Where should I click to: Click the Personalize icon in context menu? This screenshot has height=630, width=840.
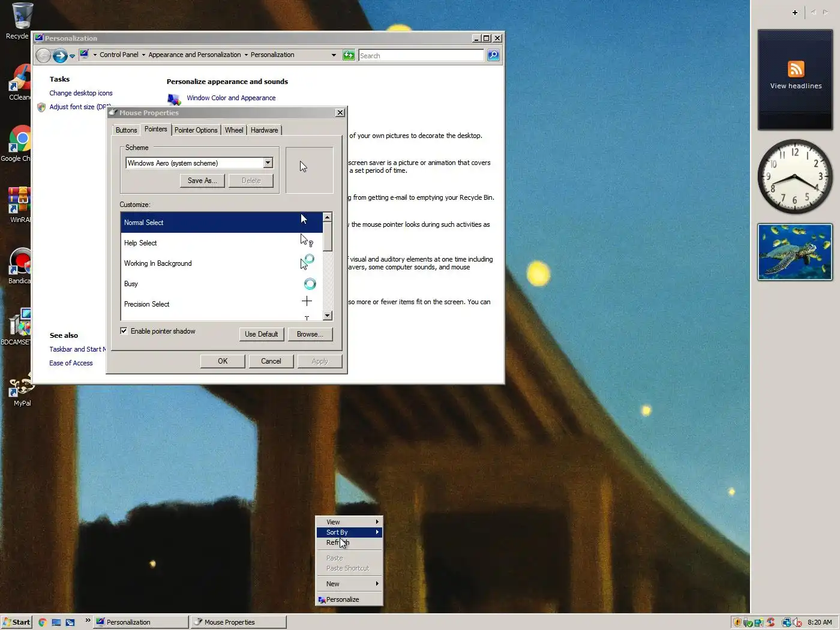click(322, 599)
